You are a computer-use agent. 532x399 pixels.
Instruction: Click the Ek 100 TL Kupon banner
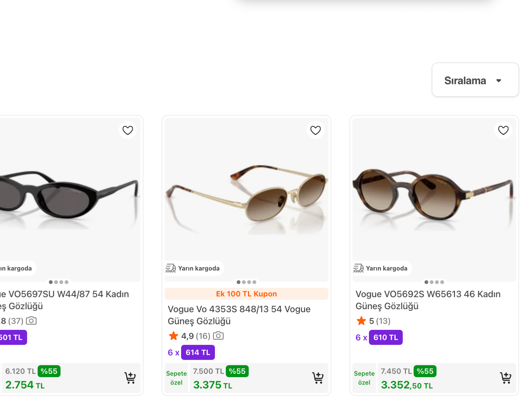[x=246, y=294]
